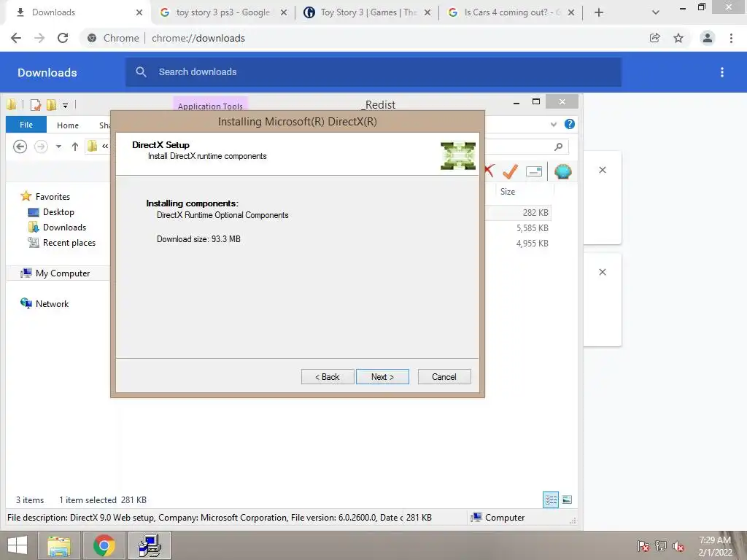Switch to Is Cars 4 coming out tab
The height and width of the screenshot is (560, 747).
tap(511, 12)
